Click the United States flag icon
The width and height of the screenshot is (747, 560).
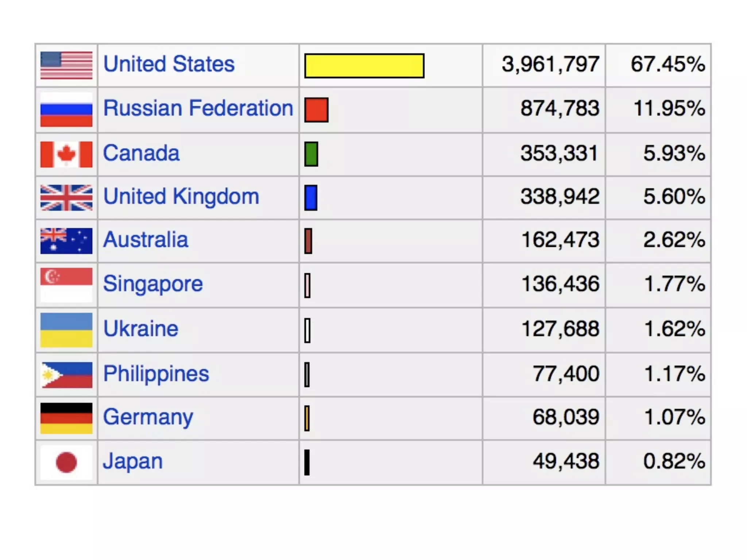coord(66,65)
